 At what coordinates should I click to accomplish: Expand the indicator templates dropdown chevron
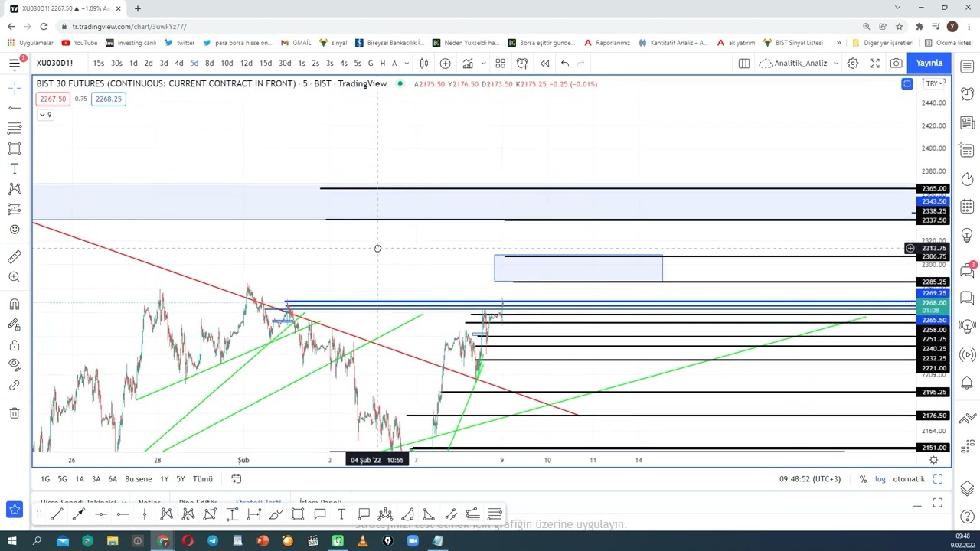[484, 63]
